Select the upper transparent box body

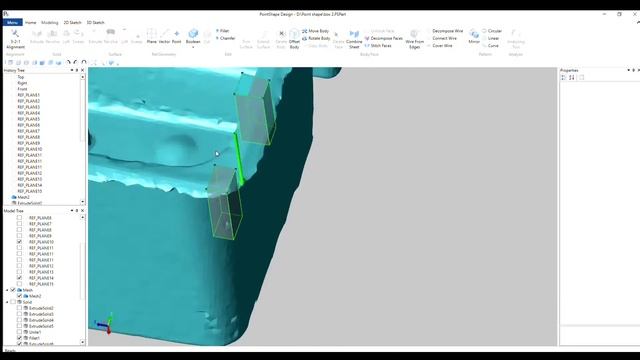(256, 110)
